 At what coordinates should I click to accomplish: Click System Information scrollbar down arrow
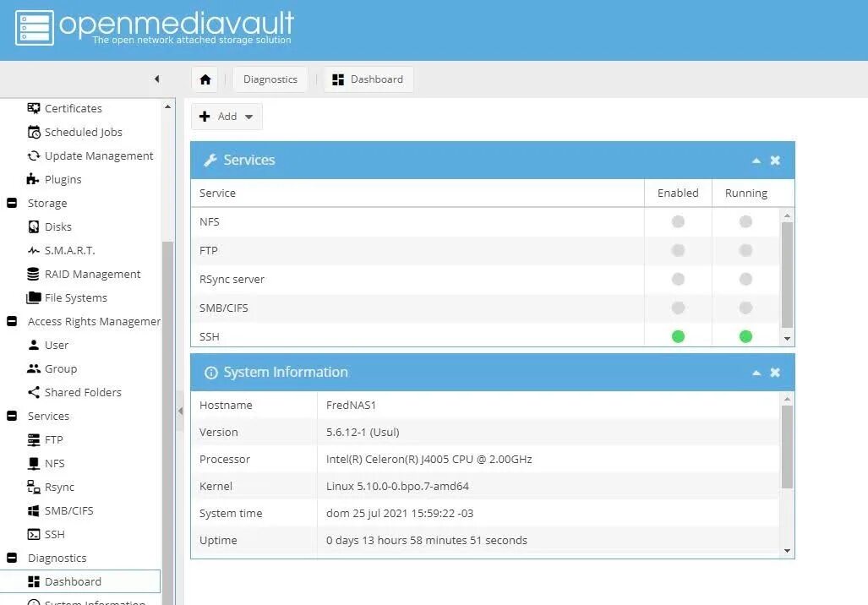pos(787,551)
